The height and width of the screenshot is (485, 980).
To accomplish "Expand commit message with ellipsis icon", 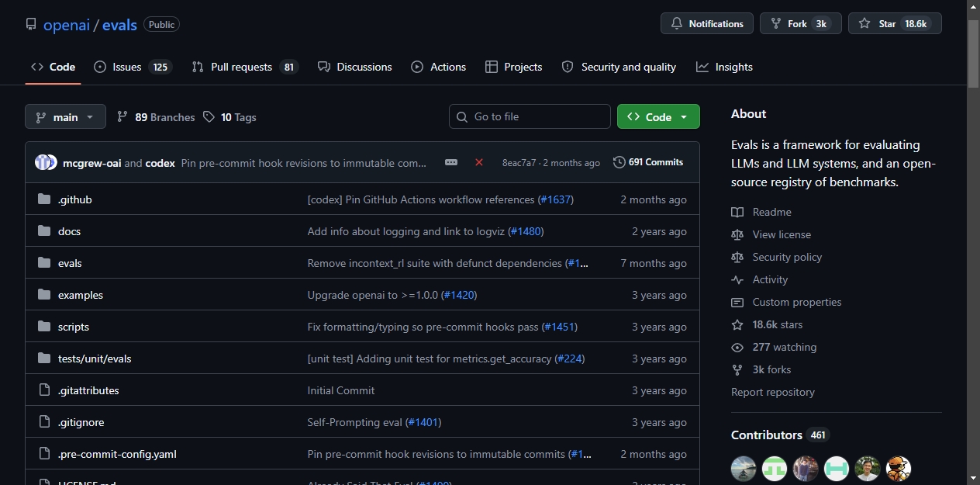I will (x=451, y=162).
